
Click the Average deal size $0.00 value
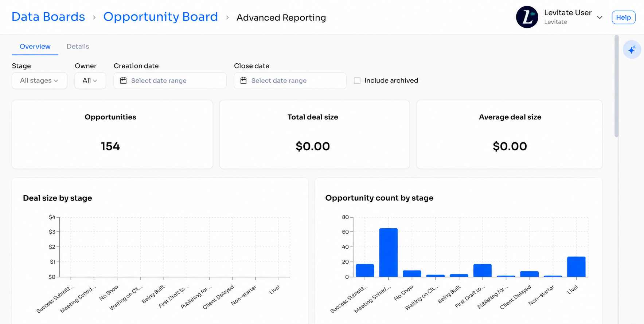pyautogui.click(x=510, y=146)
